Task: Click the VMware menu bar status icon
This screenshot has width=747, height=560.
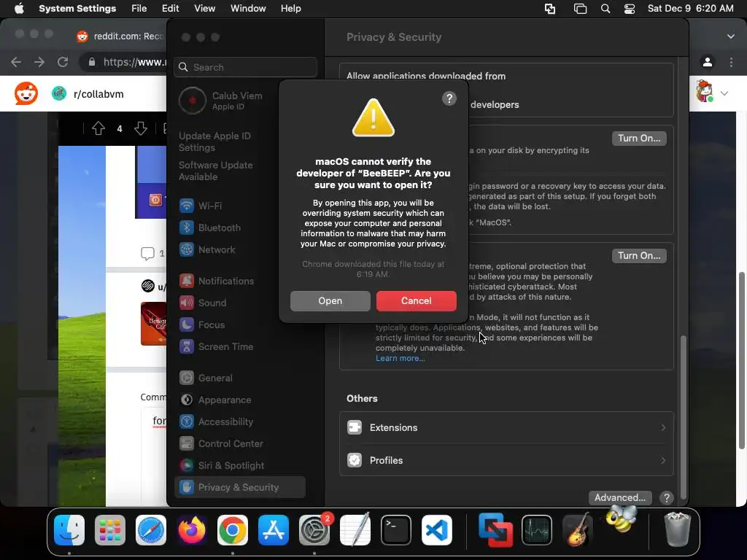Action: pos(550,9)
